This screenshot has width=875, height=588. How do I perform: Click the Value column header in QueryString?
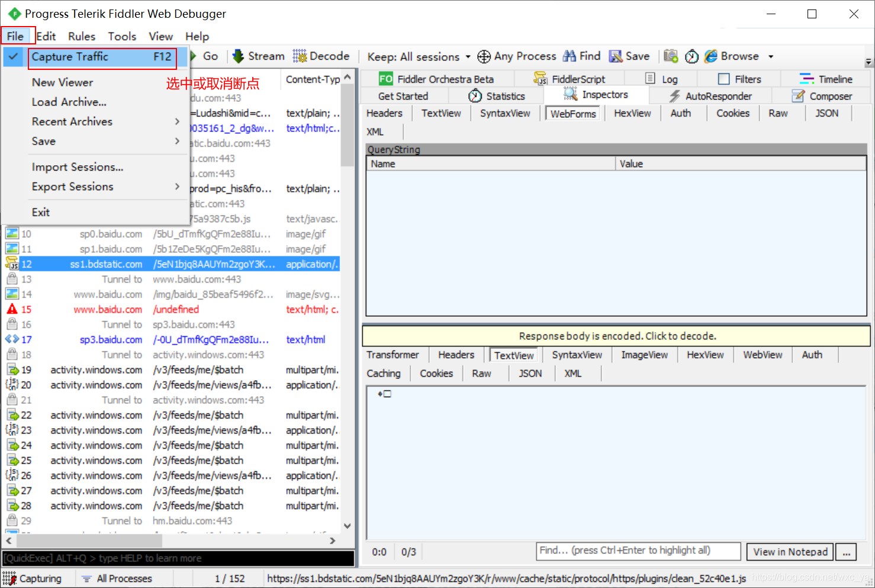(741, 164)
